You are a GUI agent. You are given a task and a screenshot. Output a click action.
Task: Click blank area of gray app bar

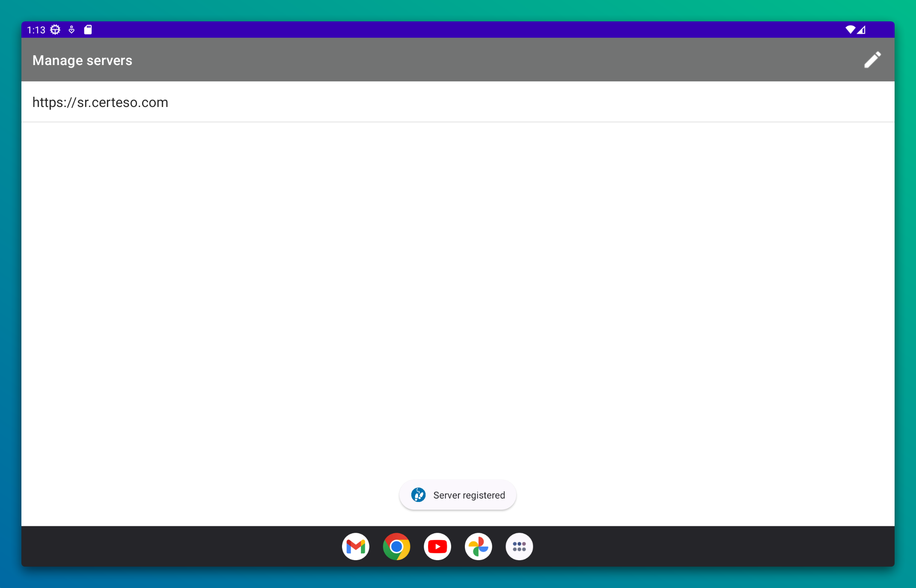(x=471, y=60)
